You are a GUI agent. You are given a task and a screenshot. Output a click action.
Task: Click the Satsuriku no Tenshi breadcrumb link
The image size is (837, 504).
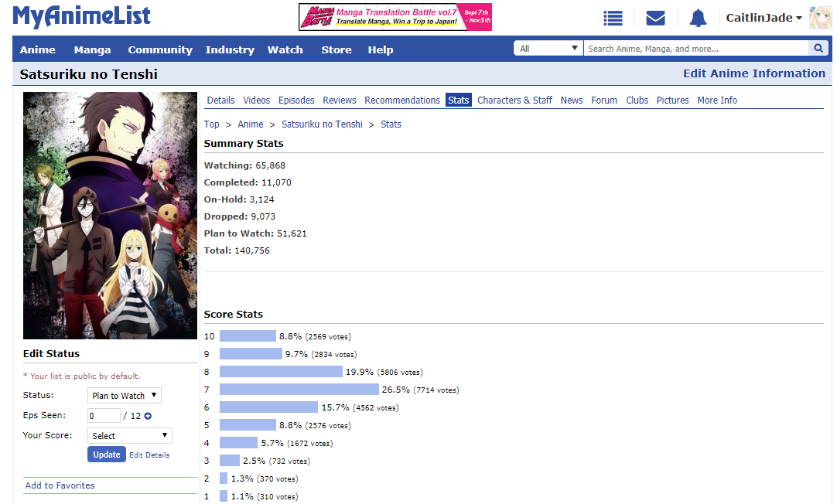[x=322, y=124]
